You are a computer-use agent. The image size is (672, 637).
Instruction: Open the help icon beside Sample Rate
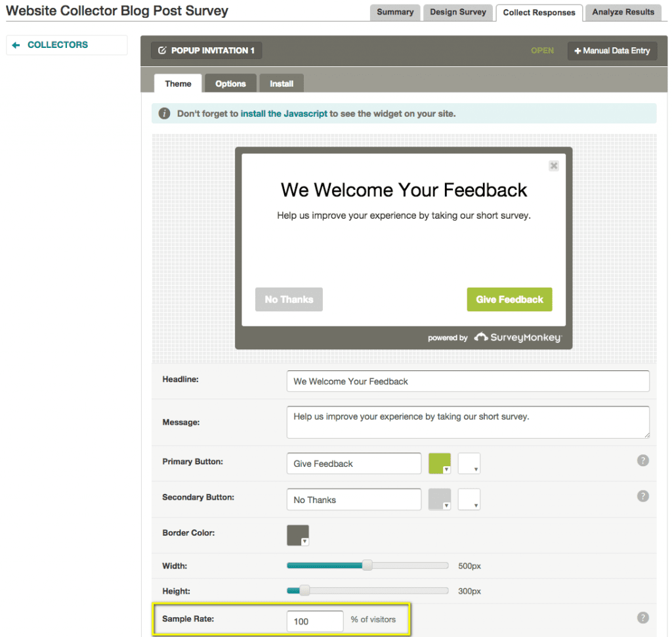coord(643,617)
